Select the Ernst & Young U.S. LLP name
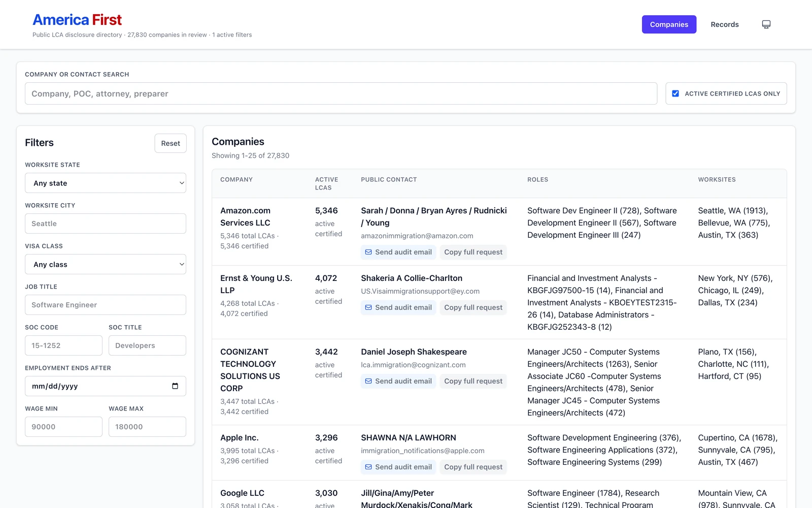 [x=256, y=284]
